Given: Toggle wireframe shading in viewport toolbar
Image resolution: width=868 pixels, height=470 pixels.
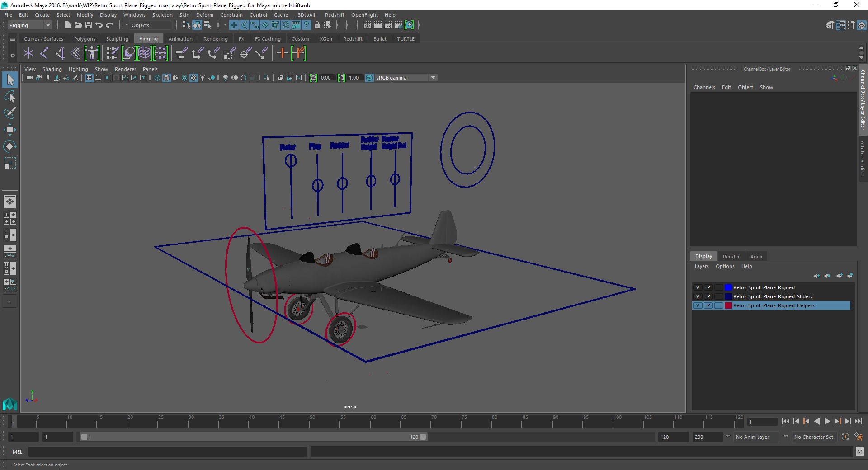Looking at the screenshot, I should (x=157, y=78).
